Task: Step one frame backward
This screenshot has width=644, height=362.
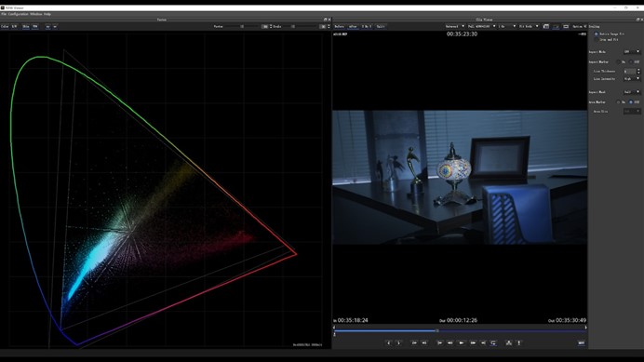Action: click(x=450, y=342)
